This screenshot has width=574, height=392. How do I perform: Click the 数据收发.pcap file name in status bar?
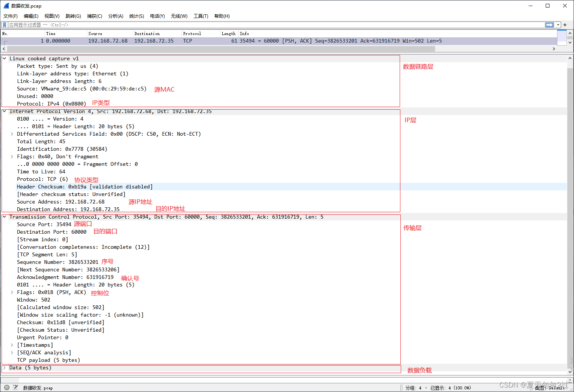(38, 387)
